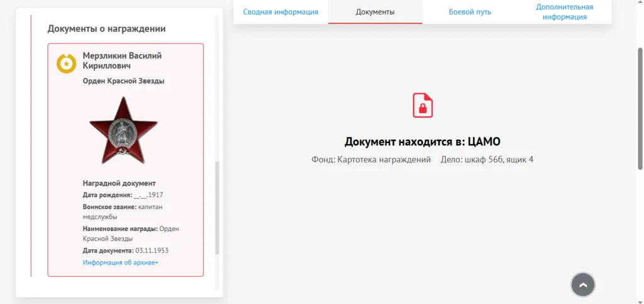Click the Документы о награждении heading
This screenshot has height=304, width=644.
(106, 29)
